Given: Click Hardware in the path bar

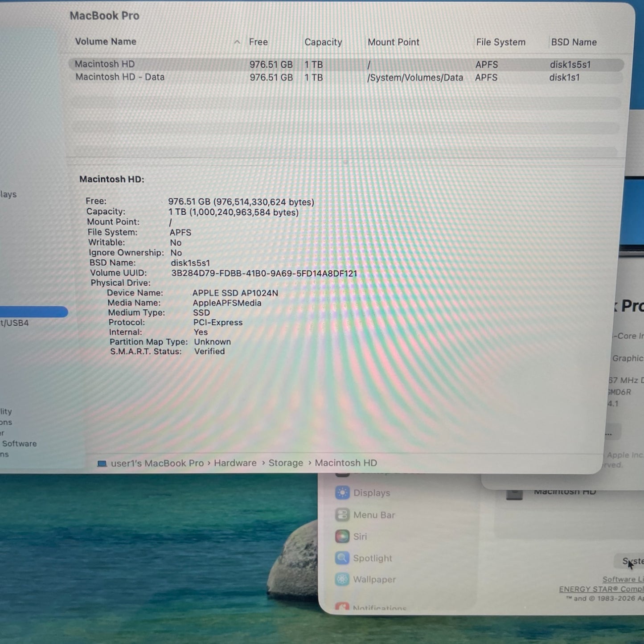Looking at the screenshot, I should pos(235,463).
